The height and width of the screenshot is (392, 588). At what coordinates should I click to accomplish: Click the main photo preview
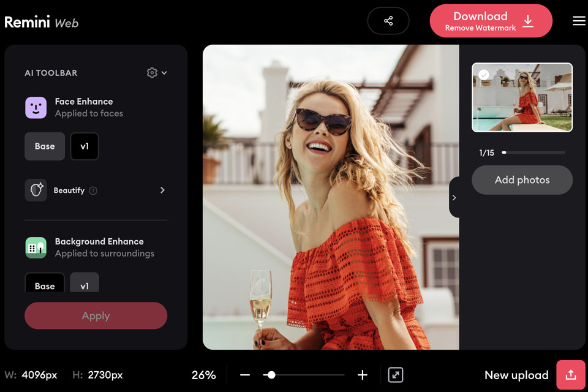pos(331,197)
